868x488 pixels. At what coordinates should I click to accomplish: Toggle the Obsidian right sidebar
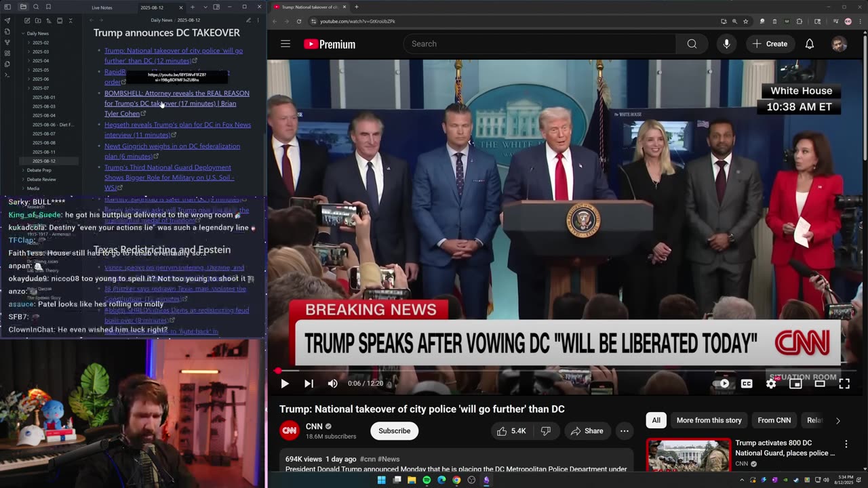point(216,7)
